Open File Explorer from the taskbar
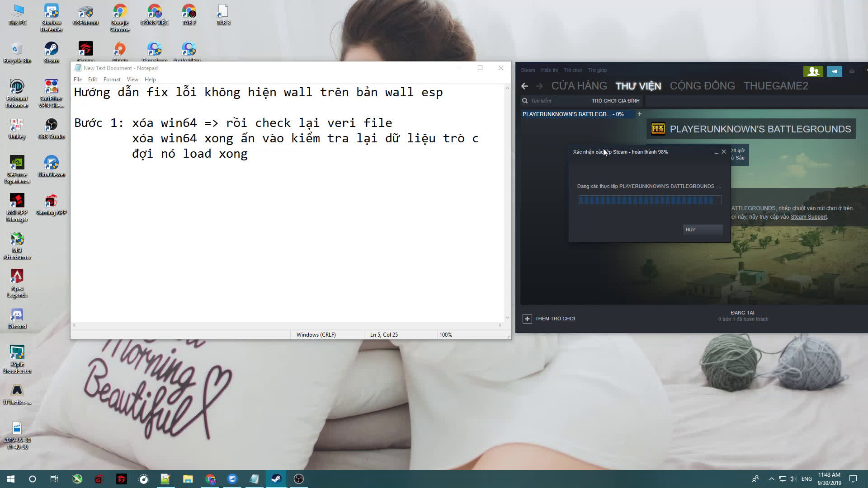The height and width of the screenshot is (488, 868). click(x=188, y=479)
